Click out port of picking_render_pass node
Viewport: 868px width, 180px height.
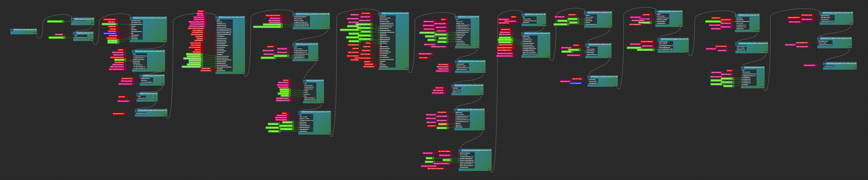91,40
